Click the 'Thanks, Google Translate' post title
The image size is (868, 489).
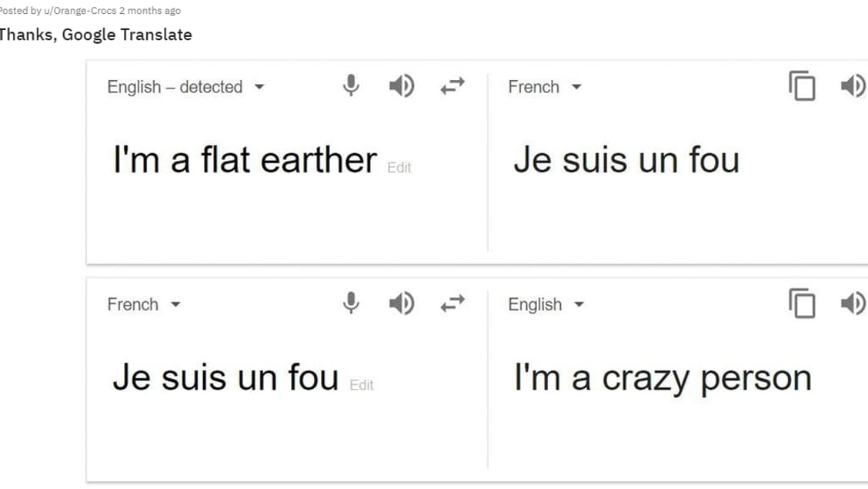pos(95,35)
